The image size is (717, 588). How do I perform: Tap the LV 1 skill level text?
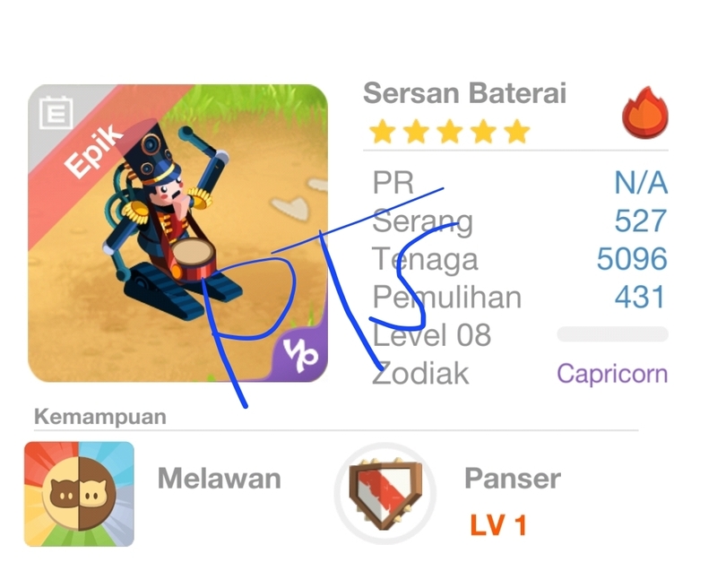click(498, 525)
